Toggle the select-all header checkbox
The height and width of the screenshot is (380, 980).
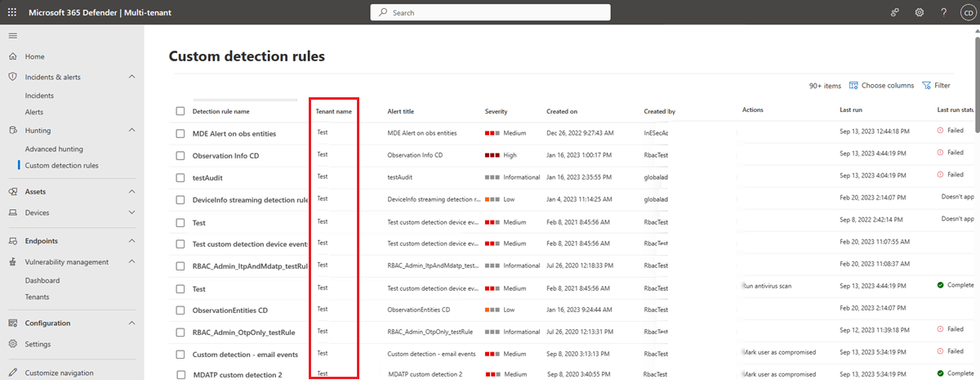[x=180, y=111]
